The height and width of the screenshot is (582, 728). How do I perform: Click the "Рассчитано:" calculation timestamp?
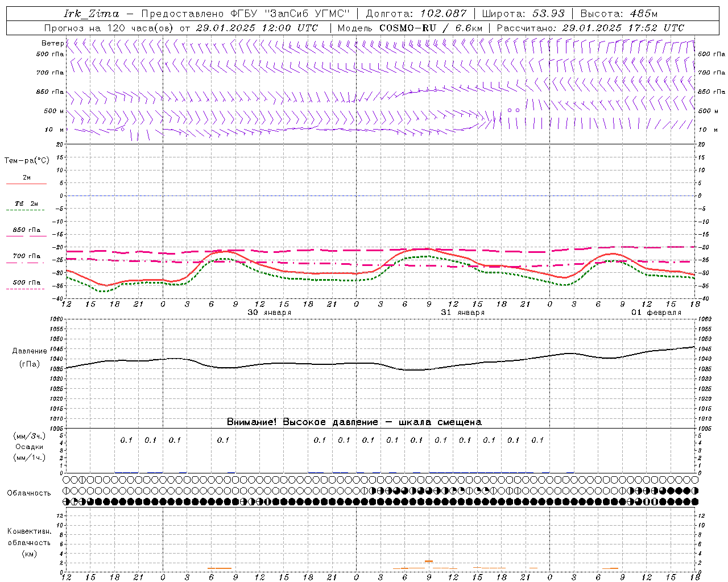tap(590, 28)
